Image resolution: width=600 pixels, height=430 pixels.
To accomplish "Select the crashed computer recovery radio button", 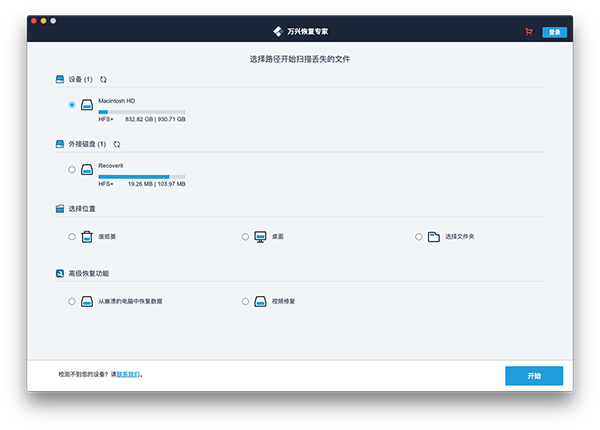I will click(x=72, y=301).
